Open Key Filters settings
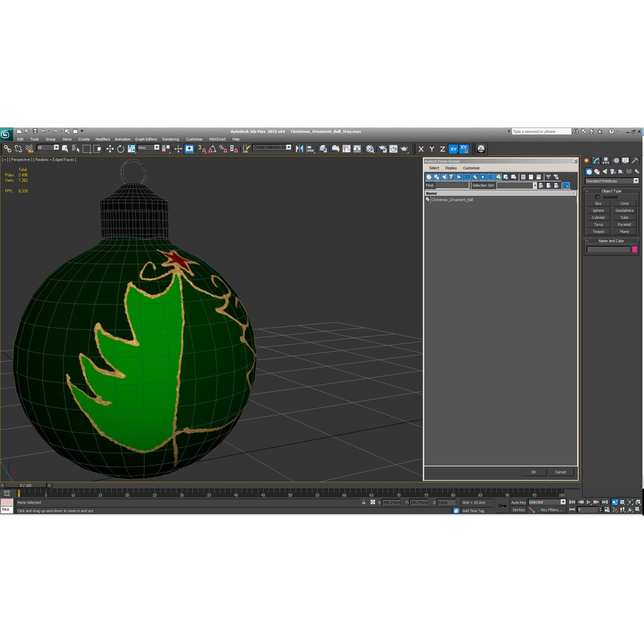The width and height of the screenshot is (644, 644). [x=551, y=510]
